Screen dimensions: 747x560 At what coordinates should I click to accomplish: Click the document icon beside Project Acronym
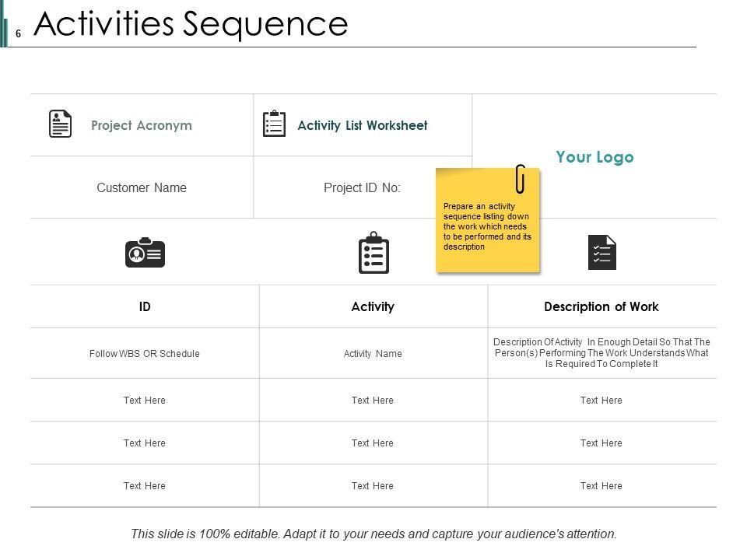[60, 124]
